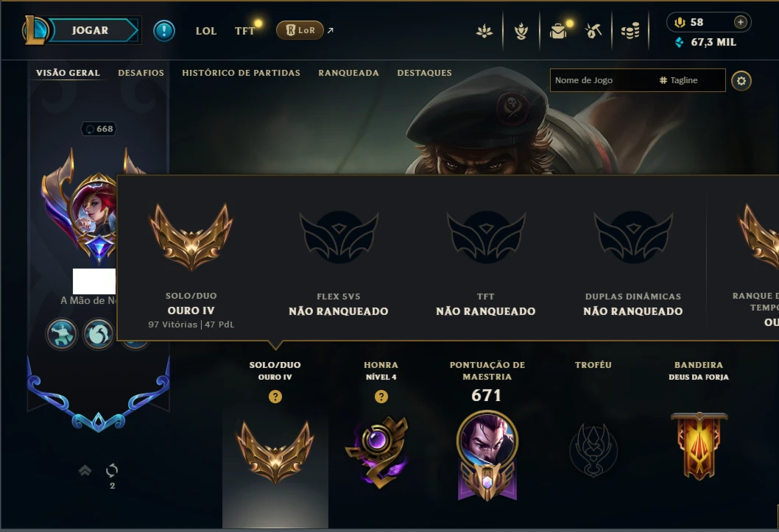Select the mastery champion portrait emblem
Image resolution: width=779 pixels, height=532 pixels.
coord(487,455)
